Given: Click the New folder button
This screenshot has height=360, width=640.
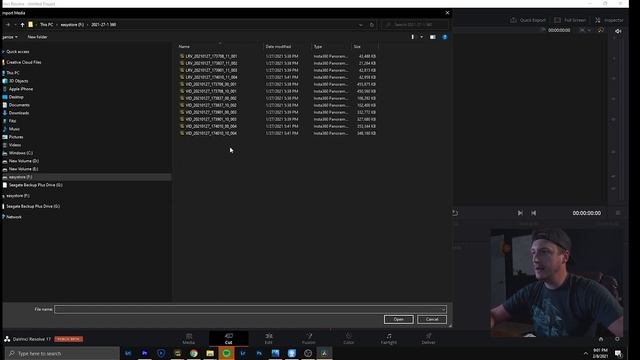Looking at the screenshot, I should coord(38,37).
